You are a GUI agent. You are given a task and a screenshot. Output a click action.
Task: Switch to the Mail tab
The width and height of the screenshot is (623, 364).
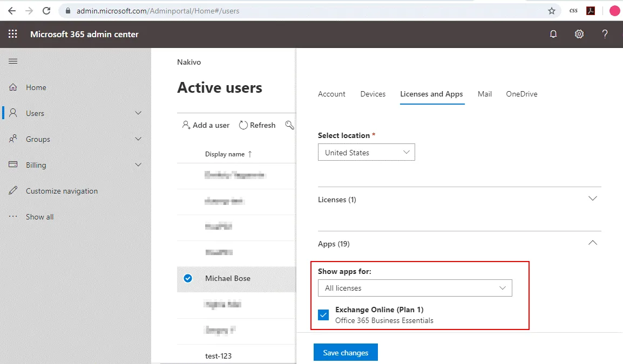(484, 94)
